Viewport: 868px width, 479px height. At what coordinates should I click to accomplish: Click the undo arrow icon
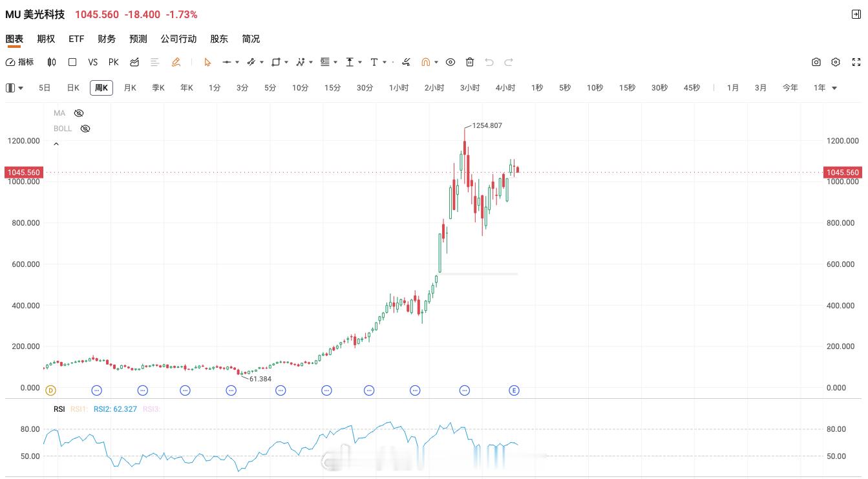pyautogui.click(x=489, y=62)
